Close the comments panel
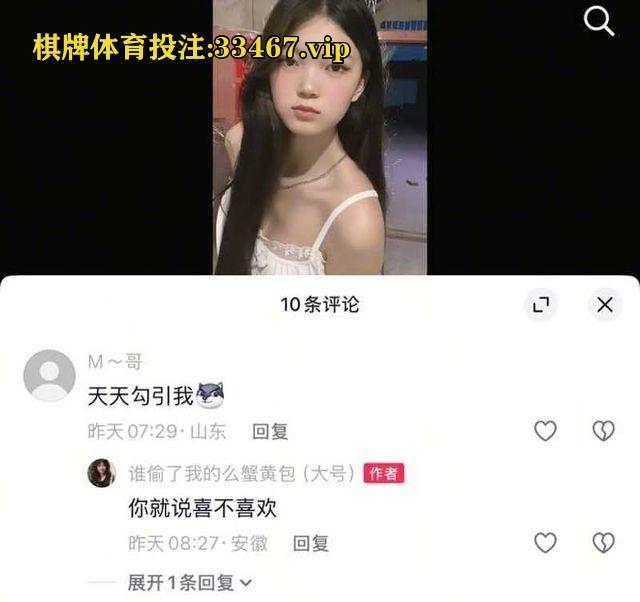The image size is (640, 602). (x=604, y=304)
